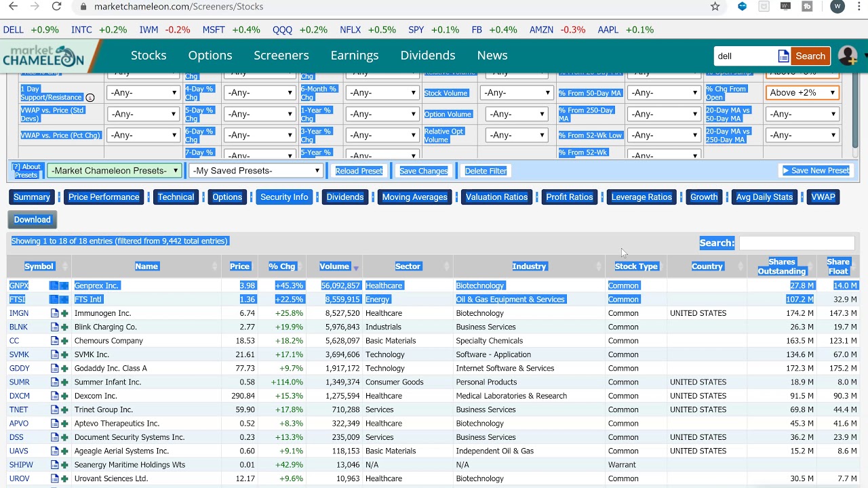Screen dimensions: 868x488
Task: Open the report document icon for IMGN
Action: click(x=55, y=313)
